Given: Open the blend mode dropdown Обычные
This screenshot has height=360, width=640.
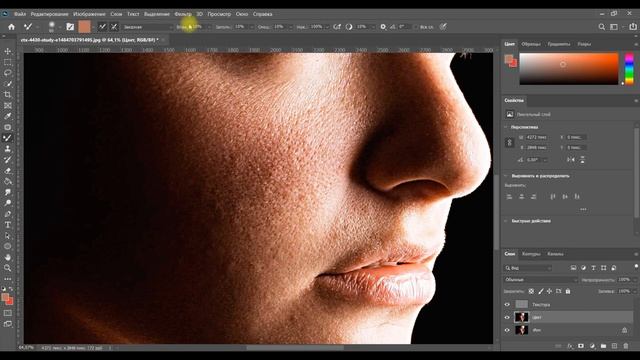Looking at the screenshot, I should coord(541,280).
